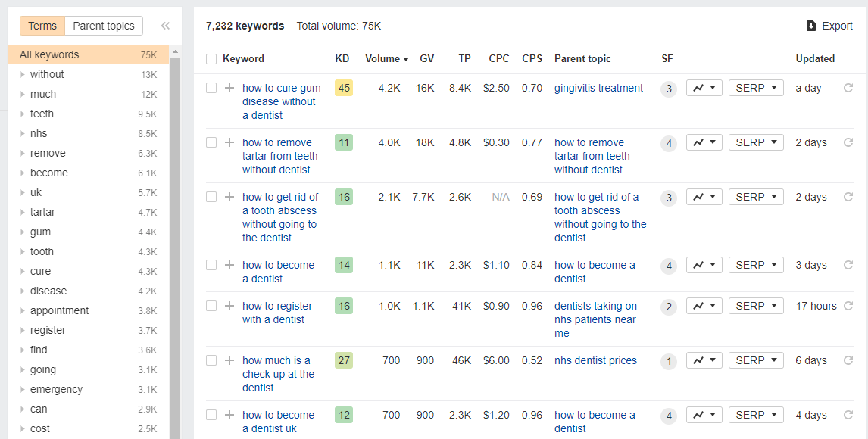868x439 pixels.
Task: Open the trend chart for the tartar keyword
Action: coord(704,142)
